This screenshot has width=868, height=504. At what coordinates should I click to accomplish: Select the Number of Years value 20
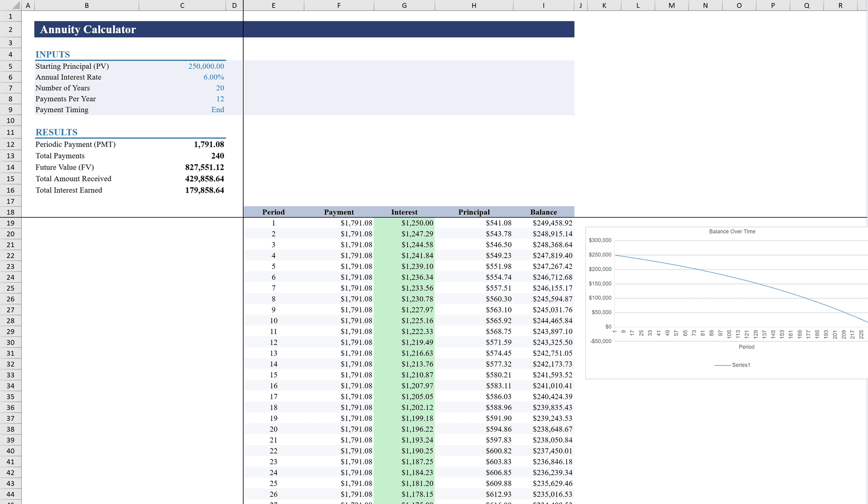click(x=182, y=88)
